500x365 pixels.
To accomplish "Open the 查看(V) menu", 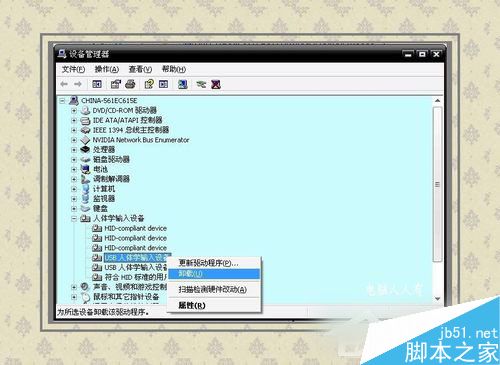I will click(x=140, y=69).
